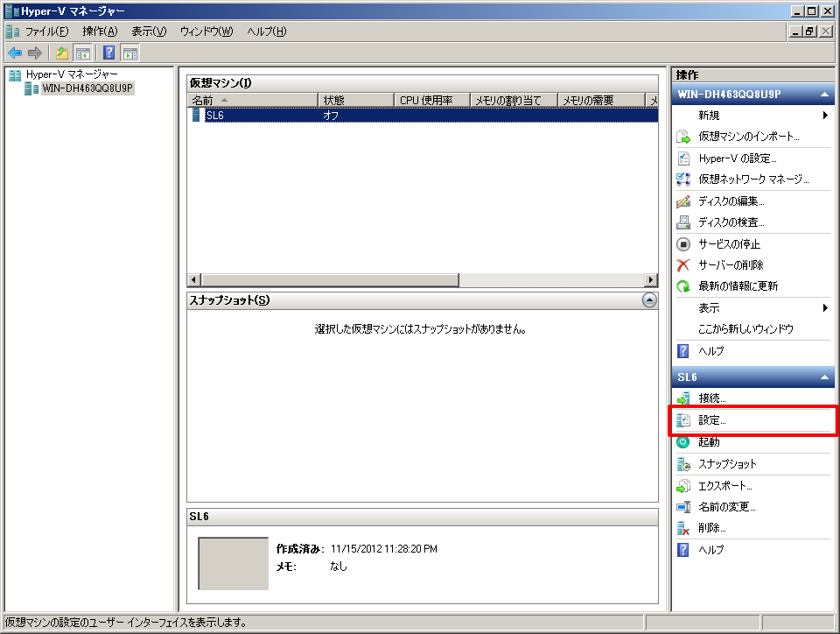Click ヘルプ under the WIN-DH463QQ8U9P actions
840x634 pixels.
coord(710,351)
